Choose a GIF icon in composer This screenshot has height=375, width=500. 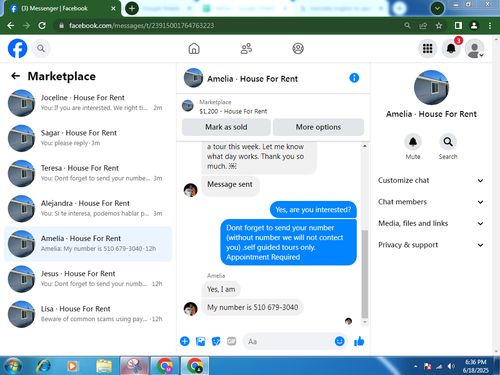point(231,341)
